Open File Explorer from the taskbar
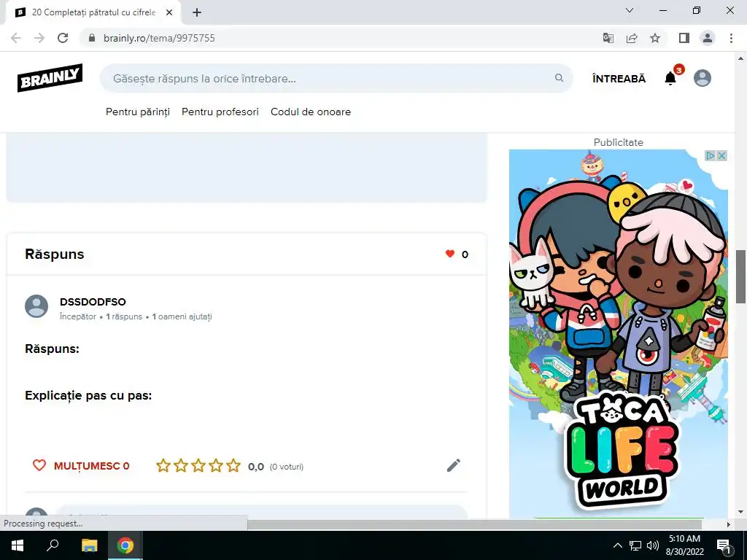 89,545
